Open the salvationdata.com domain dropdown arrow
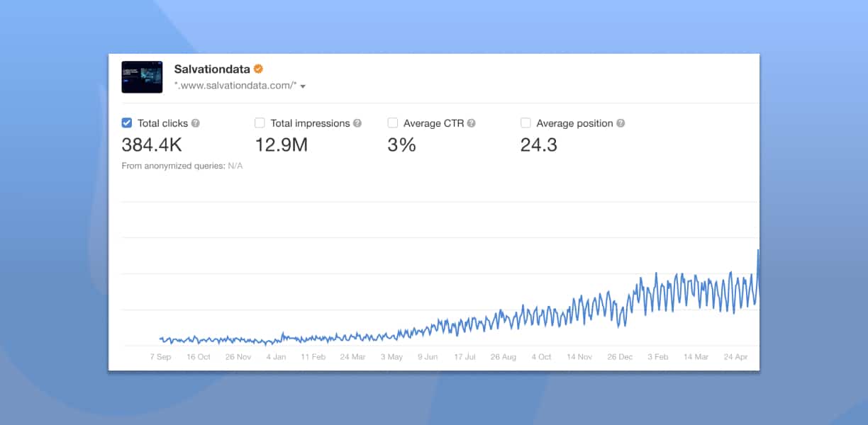868x425 pixels. click(303, 86)
